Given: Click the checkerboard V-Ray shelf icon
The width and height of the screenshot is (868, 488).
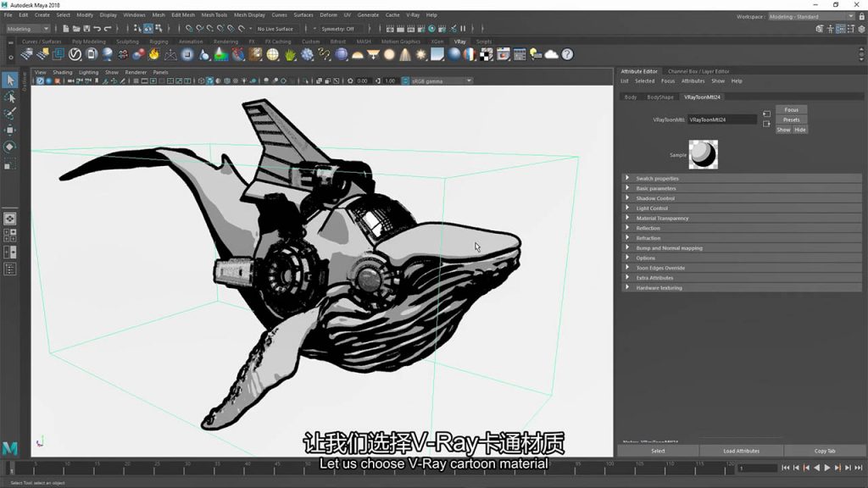Looking at the screenshot, I should pos(486,54).
